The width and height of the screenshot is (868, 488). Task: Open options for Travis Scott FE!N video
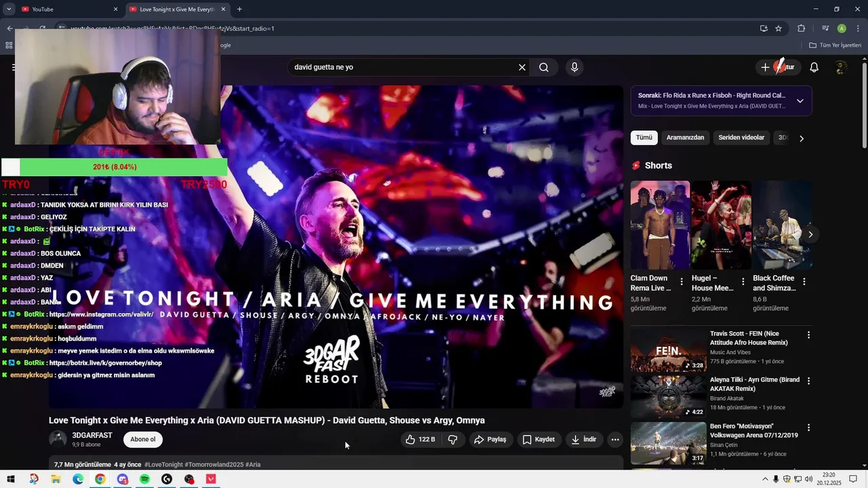pyautogui.click(x=808, y=335)
